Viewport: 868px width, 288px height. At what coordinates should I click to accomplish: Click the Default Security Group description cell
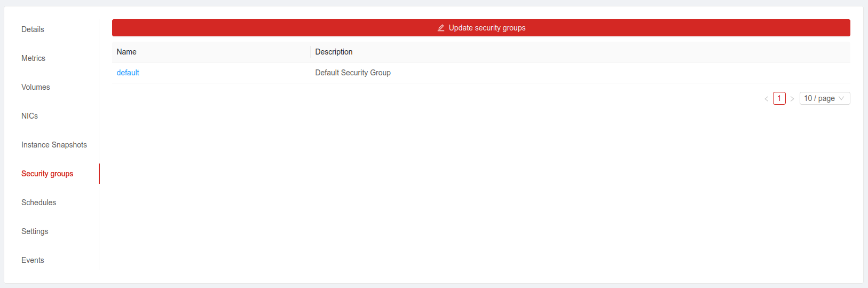coord(353,73)
